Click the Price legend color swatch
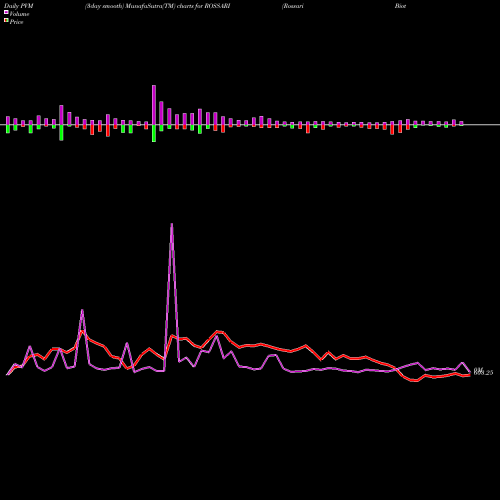The width and height of the screenshot is (500, 500). [6, 21]
